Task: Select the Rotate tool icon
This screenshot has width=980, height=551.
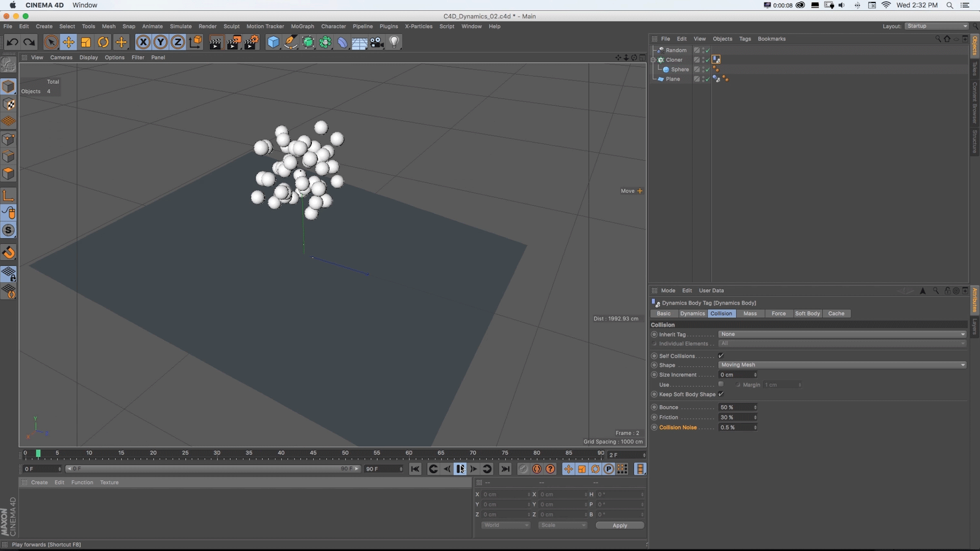Action: pos(103,42)
